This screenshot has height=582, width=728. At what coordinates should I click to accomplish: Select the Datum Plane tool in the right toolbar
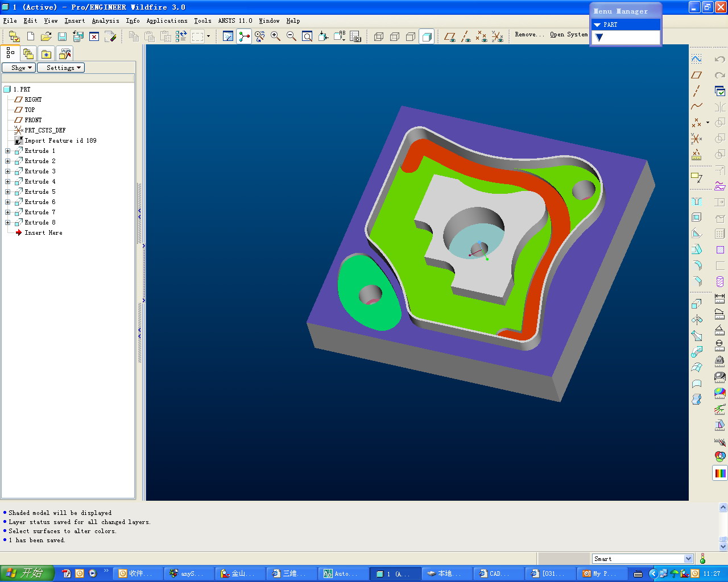tap(697, 75)
